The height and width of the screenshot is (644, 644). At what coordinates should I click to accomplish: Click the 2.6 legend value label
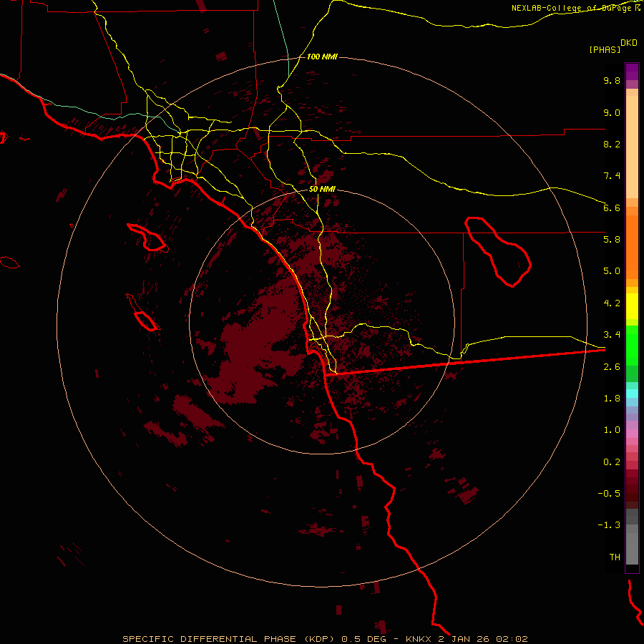click(x=612, y=367)
